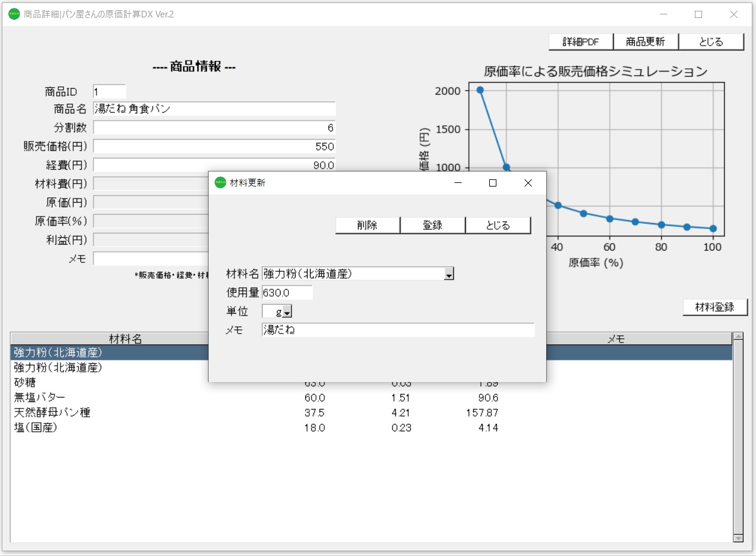
Task: Click the green app icon in 材料更新 title bar
Action: (x=220, y=183)
